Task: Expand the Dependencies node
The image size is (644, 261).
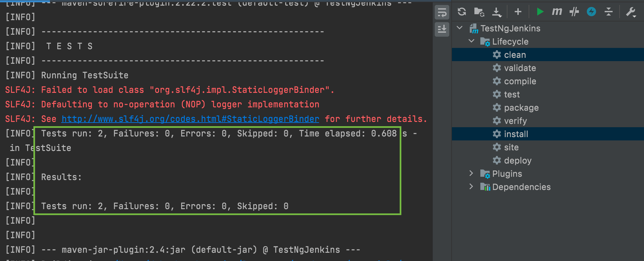Action: coord(471,186)
